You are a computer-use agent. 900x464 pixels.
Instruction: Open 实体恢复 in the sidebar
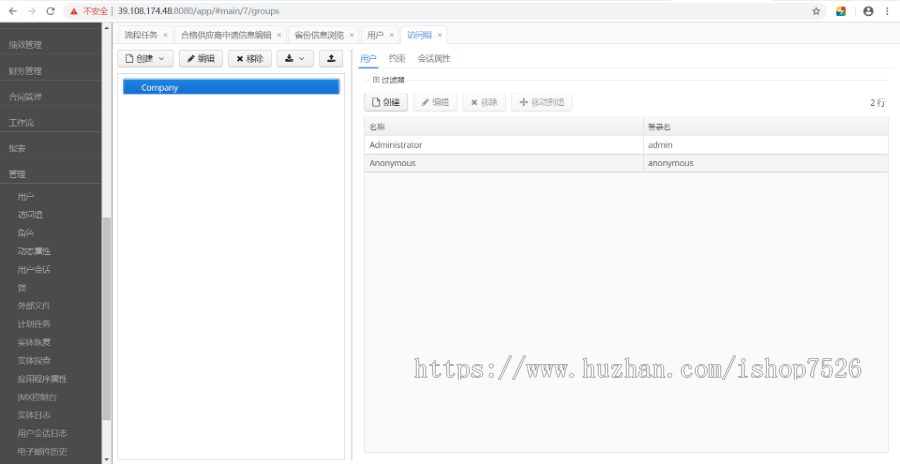pyautogui.click(x=34, y=342)
